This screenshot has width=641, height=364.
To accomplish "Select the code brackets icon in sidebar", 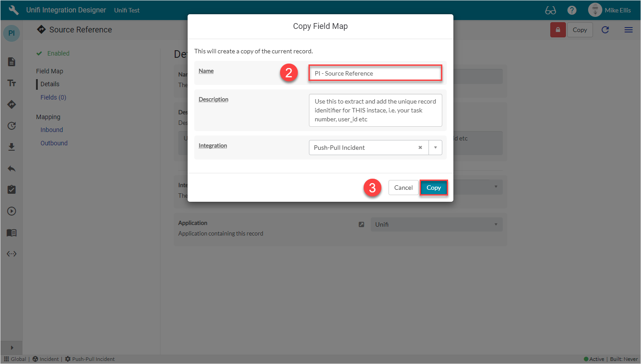I will [12, 254].
